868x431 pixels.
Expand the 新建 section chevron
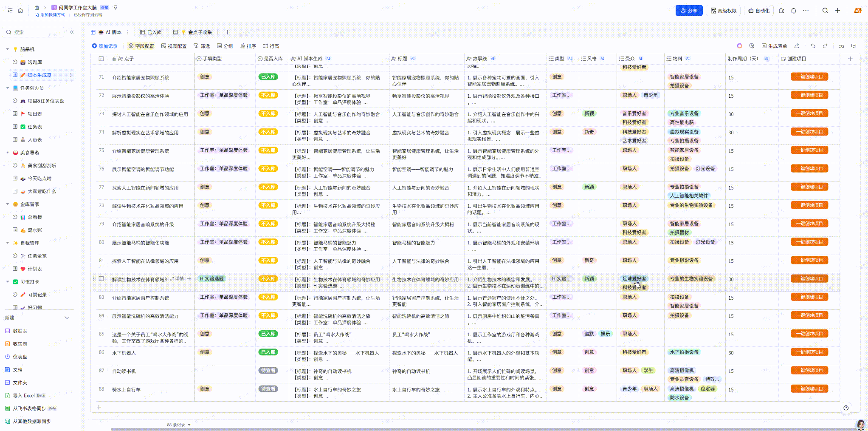click(67, 318)
